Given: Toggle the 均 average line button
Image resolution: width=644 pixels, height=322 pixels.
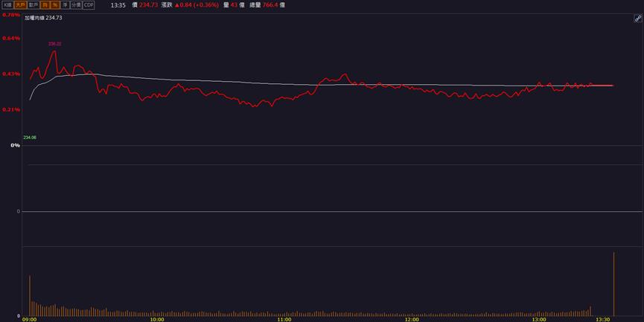Looking at the screenshot, I should 45,5.
